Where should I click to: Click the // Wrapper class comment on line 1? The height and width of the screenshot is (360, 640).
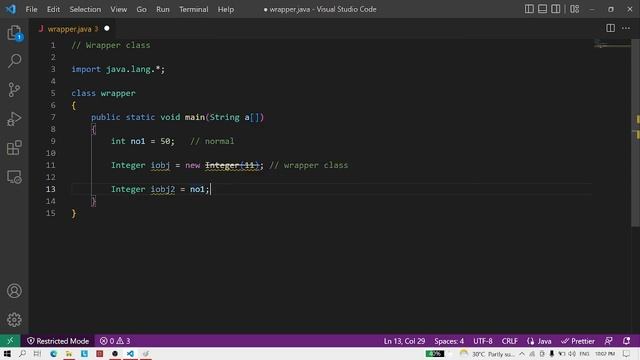[x=111, y=45]
